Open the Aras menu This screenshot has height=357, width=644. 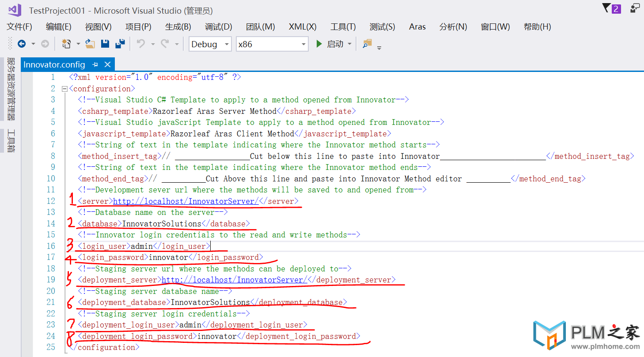[x=417, y=26]
